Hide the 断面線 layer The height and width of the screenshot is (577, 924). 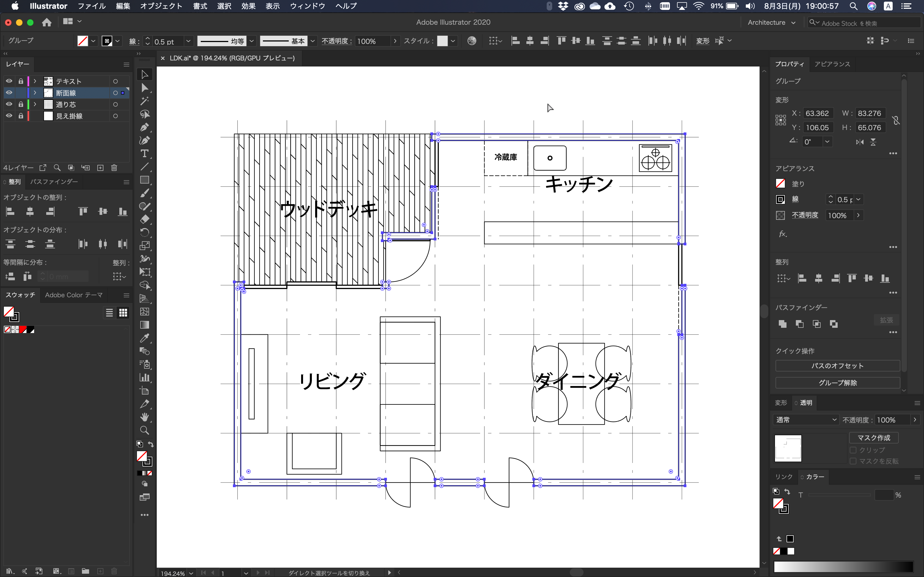pos(9,92)
